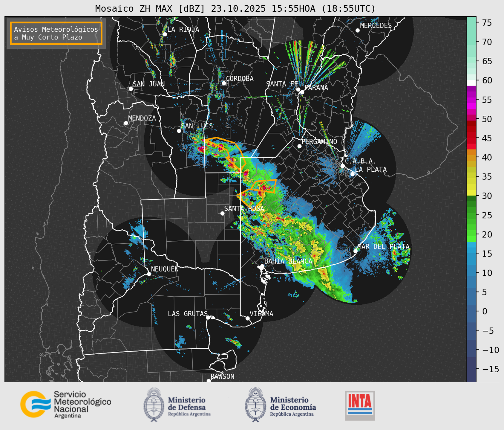
Task: Click the Ministerio de Defensa logo
Action: coord(177,405)
